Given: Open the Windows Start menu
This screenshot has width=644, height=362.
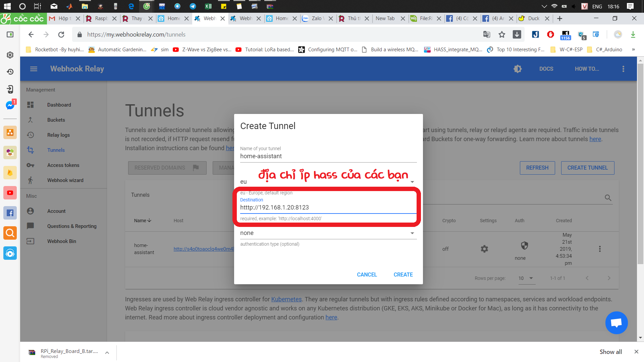Looking at the screenshot, I should pos(7,6).
